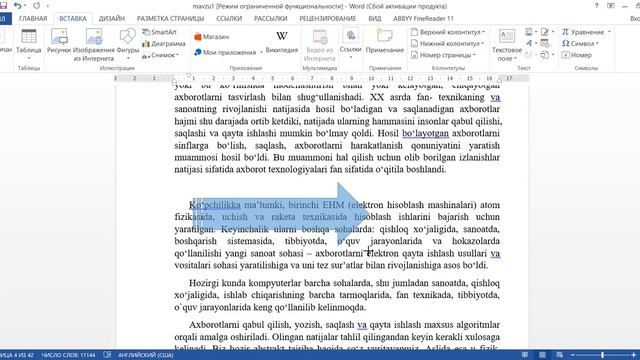The image size is (640, 360).
Task: Click the Object insert icon in Текст group
Action: coord(544,55)
